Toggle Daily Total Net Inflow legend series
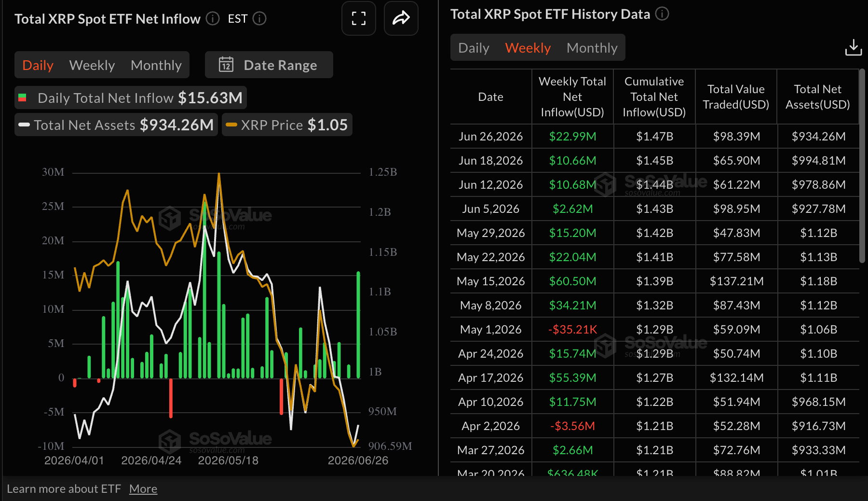 click(131, 98)
